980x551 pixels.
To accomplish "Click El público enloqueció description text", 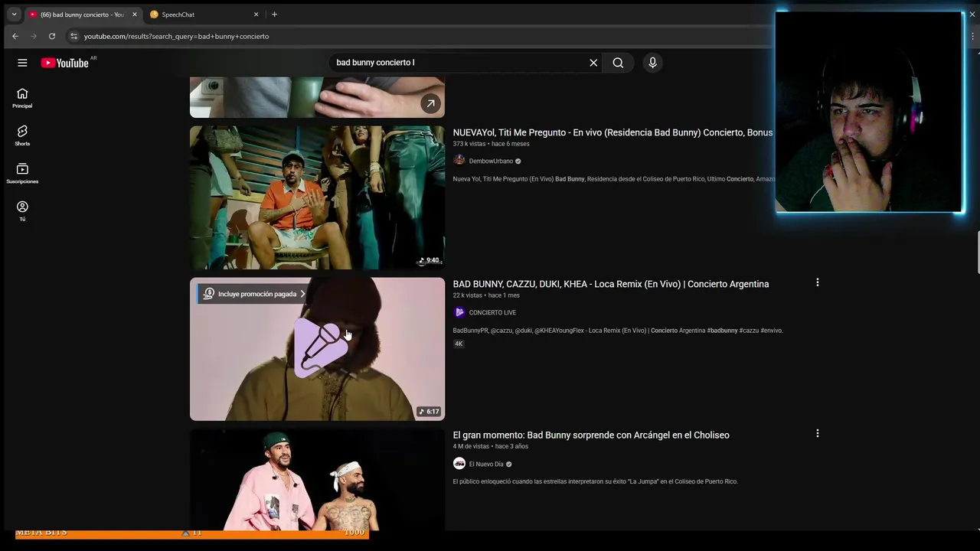I will pos(595,481).
